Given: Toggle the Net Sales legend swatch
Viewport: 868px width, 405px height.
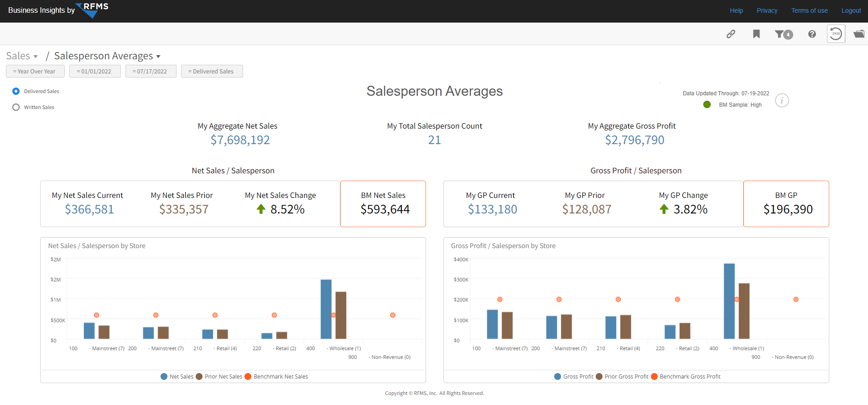Looking at the screenshot, I should click(x=164, y=377).
